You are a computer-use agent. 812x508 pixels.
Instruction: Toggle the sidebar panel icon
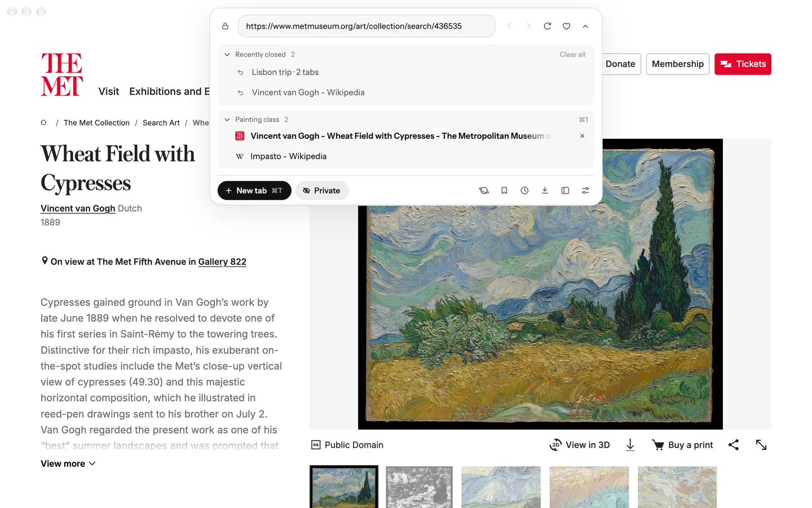click(x=565, y=191)
